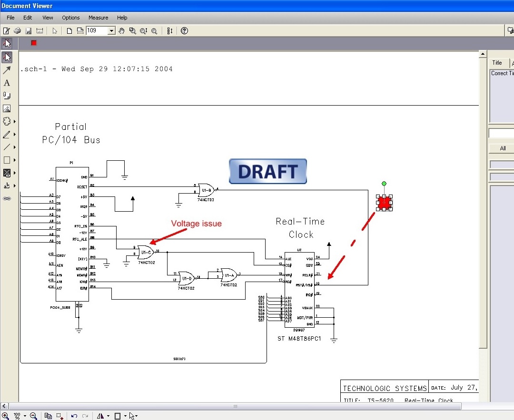The image size is (514, 420).
Task: Expand the rectangle shape tool flyout
Action: pos(14,160)
